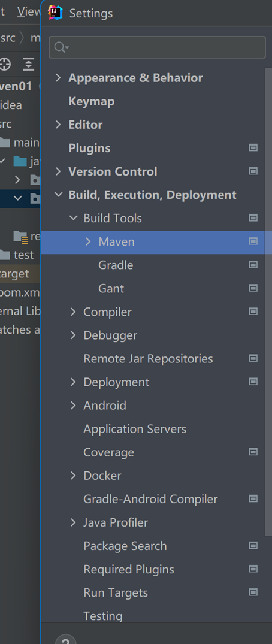Select the test folder in Project tree
Viewport: 272px width, 644px height.
point(23,255)
